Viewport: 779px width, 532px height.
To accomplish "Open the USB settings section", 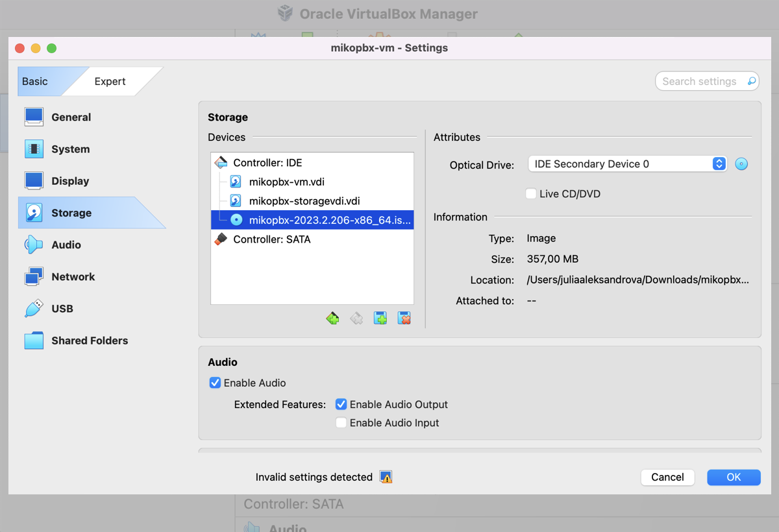I will pyautogui.click(x=62, y=309).
